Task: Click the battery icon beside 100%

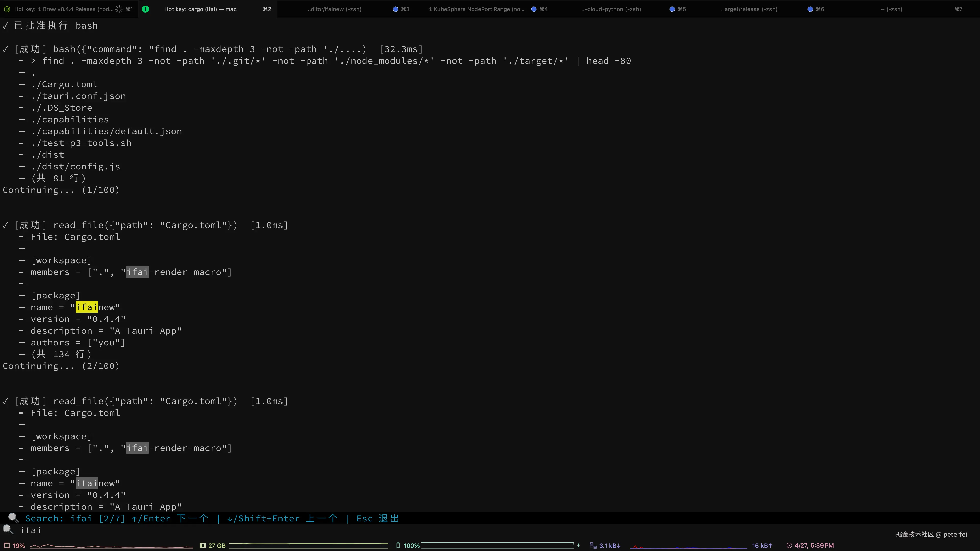Action: (x=398, y=545)
